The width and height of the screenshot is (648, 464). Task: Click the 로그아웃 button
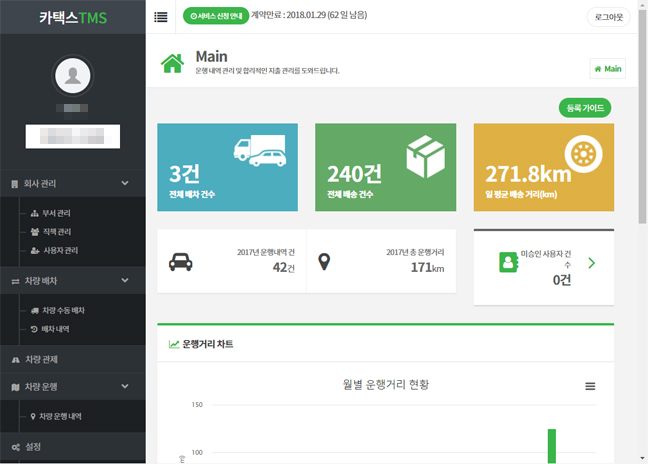pyautogui.click(x=608, y=17)
